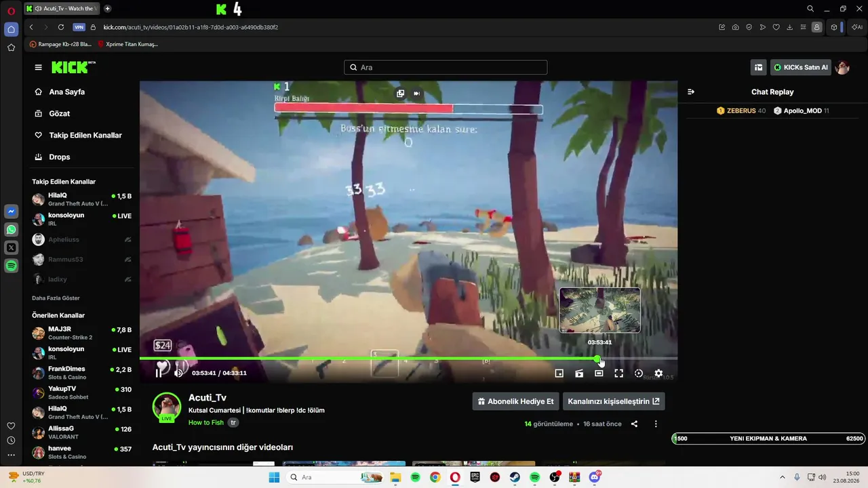This screenshot has height=488, width=868.
Task: Switch to the Acuti_Tv browser tab
Action: 62,9
